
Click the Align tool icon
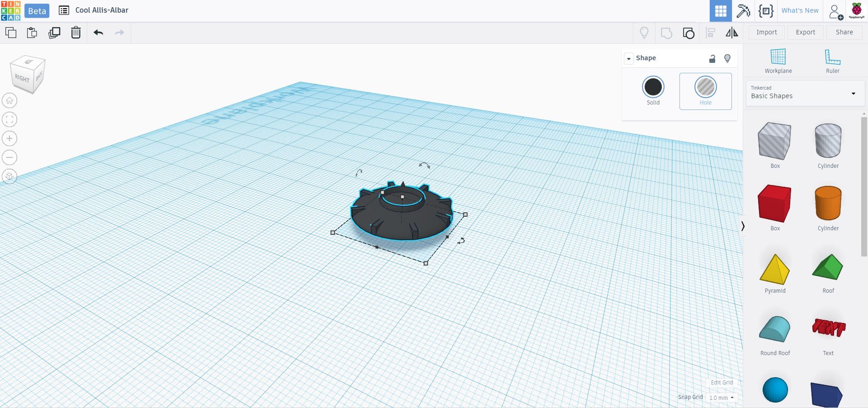[x=710, y=33]
